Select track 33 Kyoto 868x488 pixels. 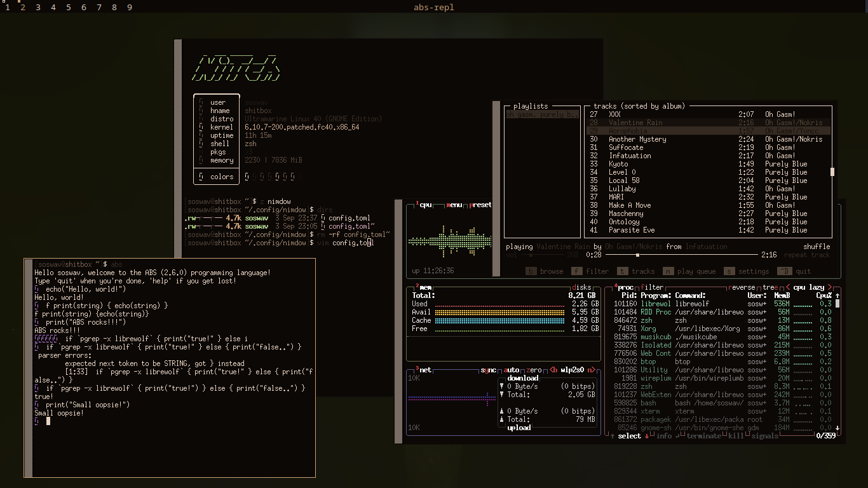point(709,164)
